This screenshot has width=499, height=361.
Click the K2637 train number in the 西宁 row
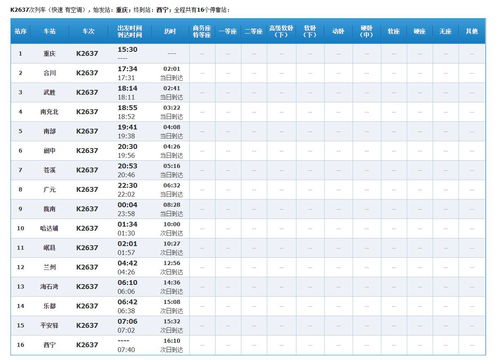(87, 345)
